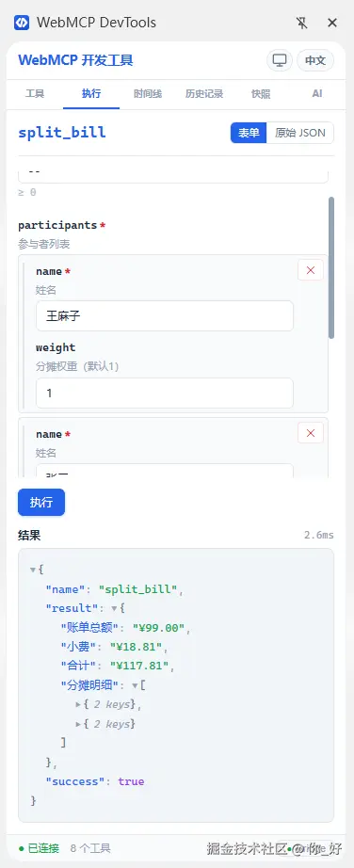Click the "¥99.00" value
The image size is (354, 868).
click(158, 628)
